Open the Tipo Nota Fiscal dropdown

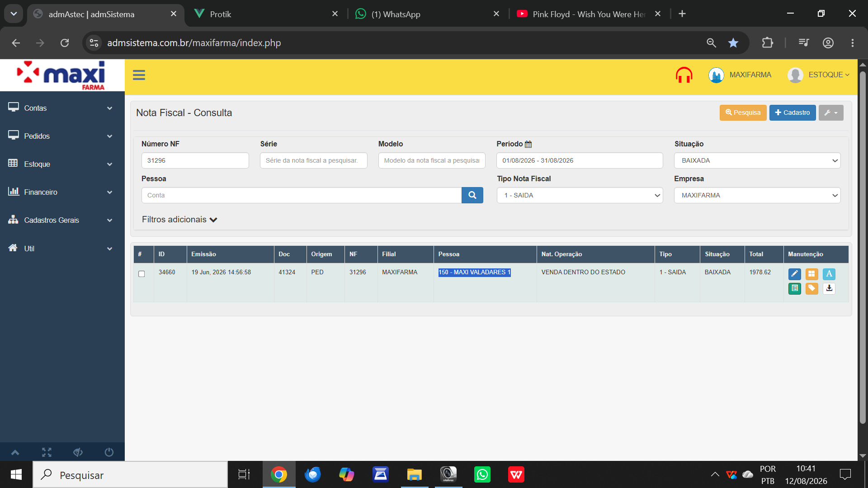pos(580,195)
